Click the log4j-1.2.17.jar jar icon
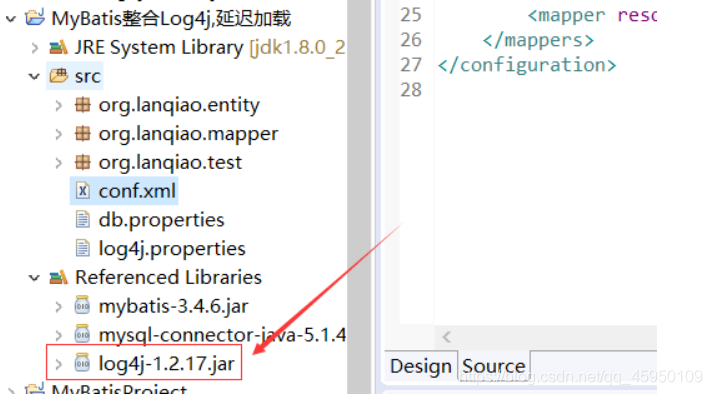Screen dimensions: 712x395 click(x=82, y=363)
